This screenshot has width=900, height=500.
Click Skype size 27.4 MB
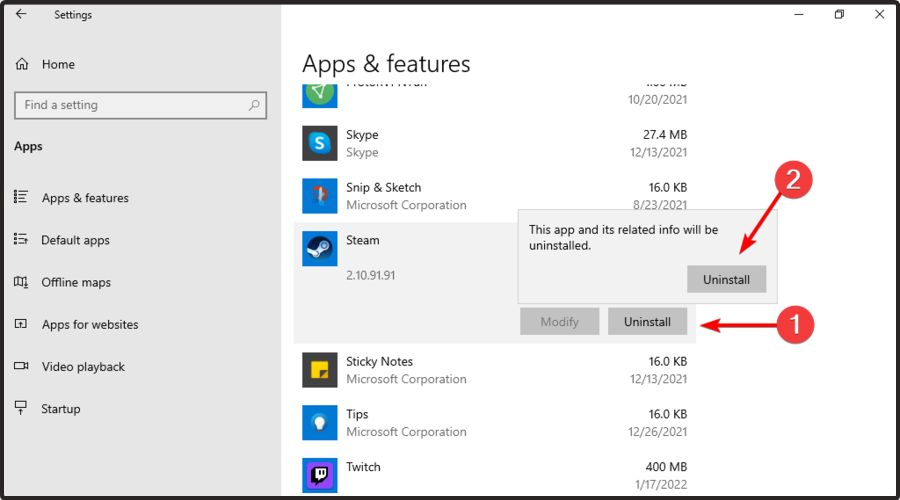coord(665,135)
